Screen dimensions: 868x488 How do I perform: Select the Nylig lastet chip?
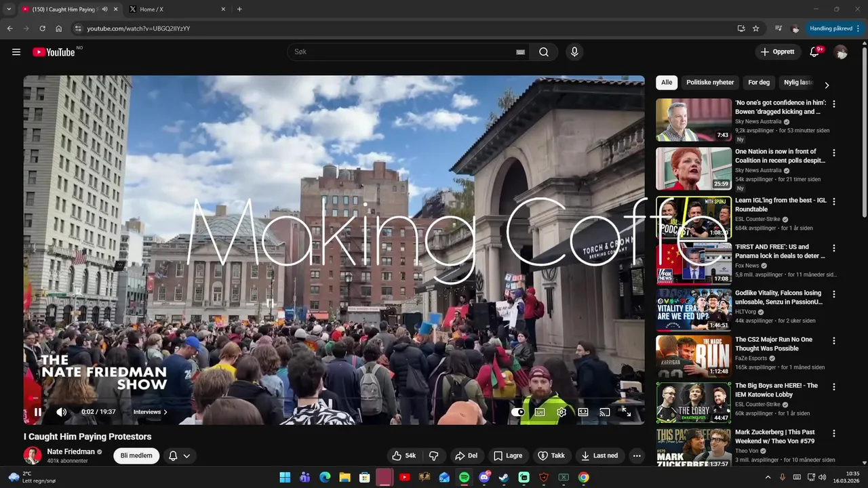point(797,83)
